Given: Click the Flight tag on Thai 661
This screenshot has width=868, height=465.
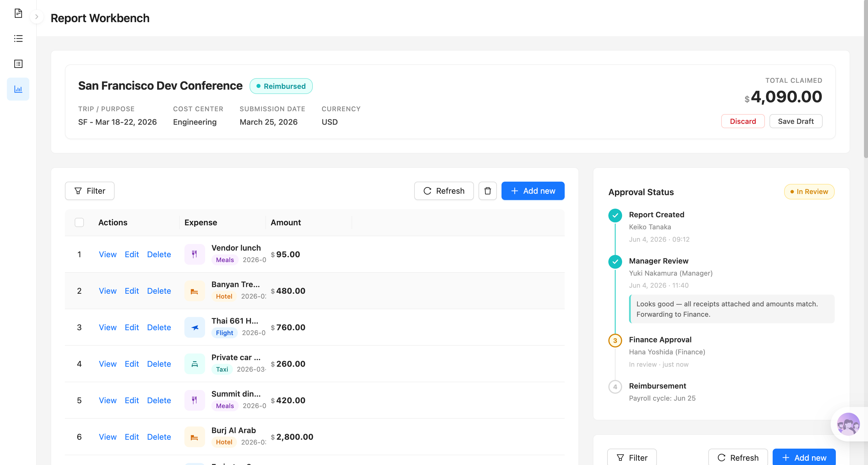Looking at the screenshot, I should pyautogui.click(x=224, y=333).
